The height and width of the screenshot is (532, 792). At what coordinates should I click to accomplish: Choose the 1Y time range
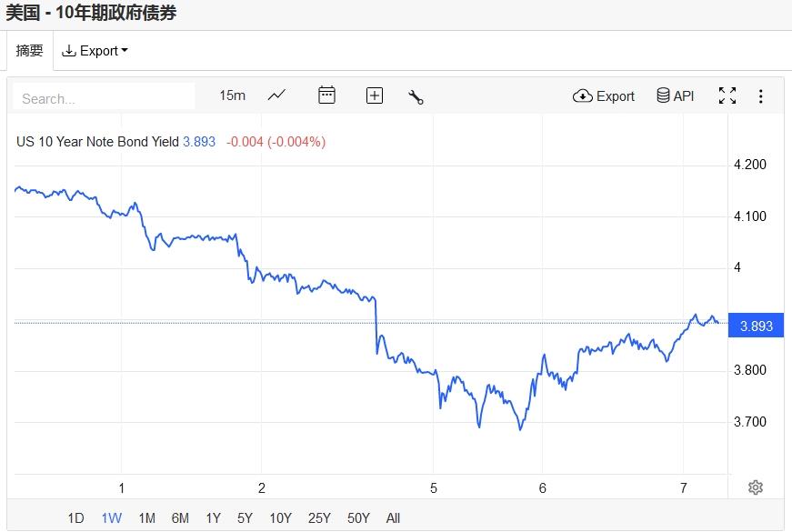[213, 518]
